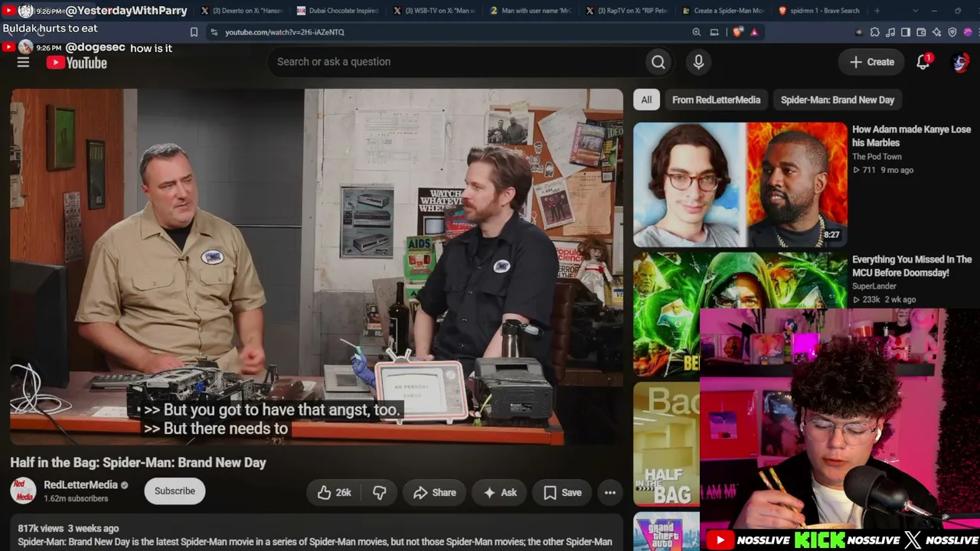Click the Create button
This screenshot has height=551, width=980.
coord(871,62)
